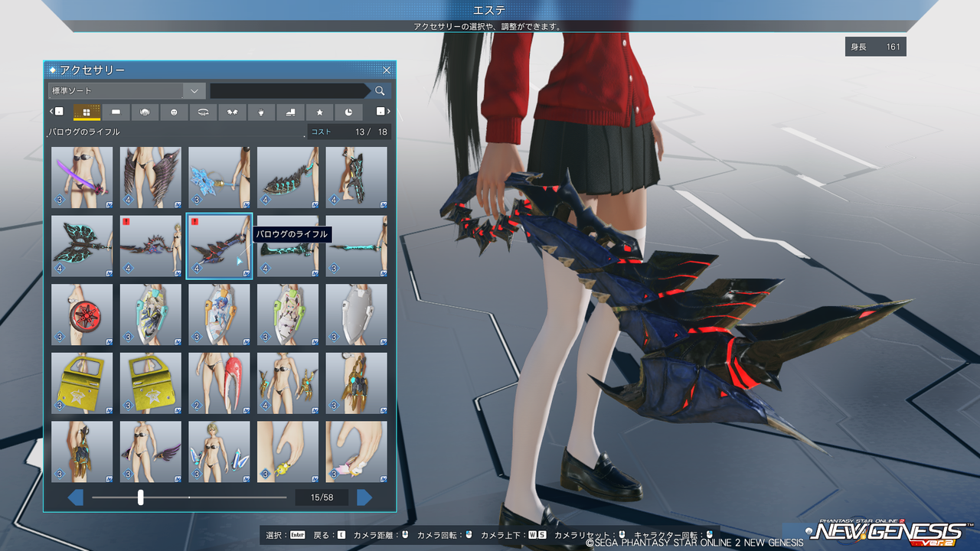
Task: Switch to the boot/leg accessories tab
Action: tap(290, 112)
